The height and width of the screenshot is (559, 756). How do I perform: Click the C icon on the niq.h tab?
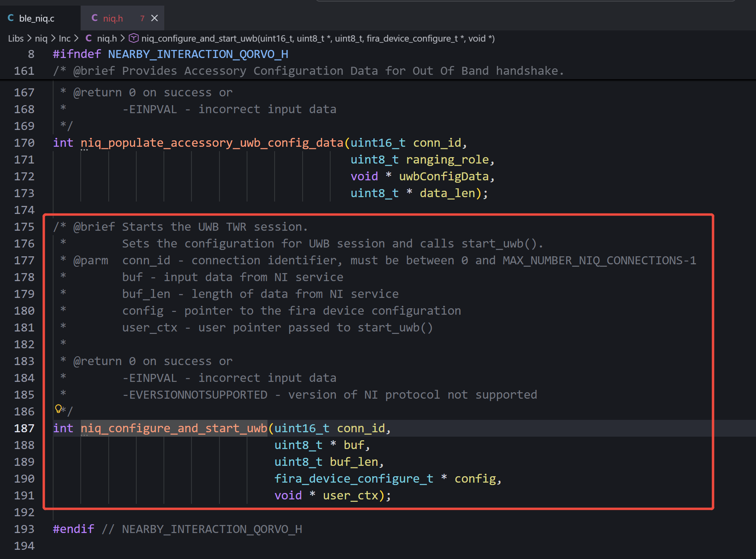(x=95, y=18)
